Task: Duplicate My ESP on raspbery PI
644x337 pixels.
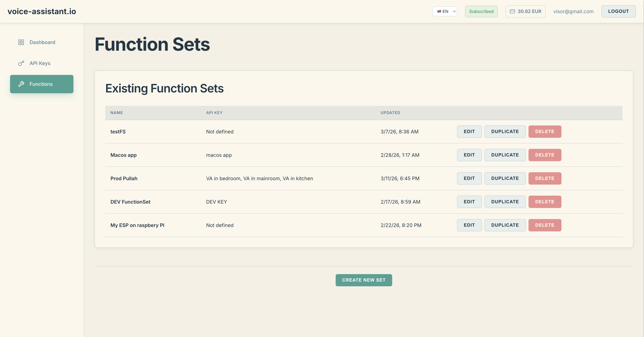Action: coord(505,225)
